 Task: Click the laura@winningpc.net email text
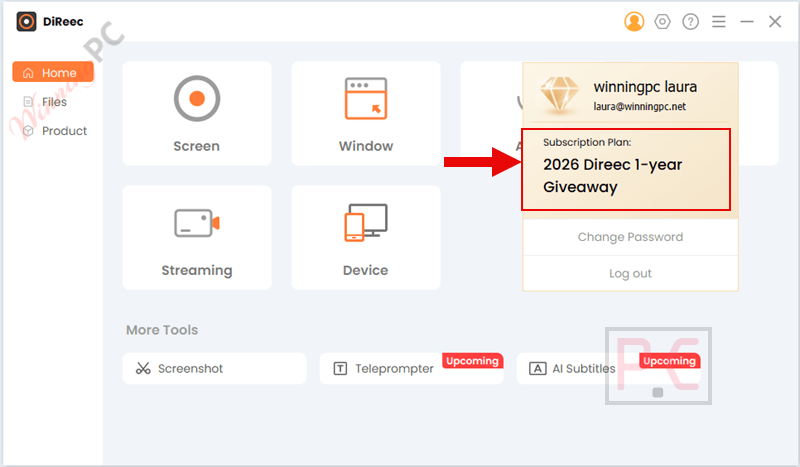click(x=639, y=106)
